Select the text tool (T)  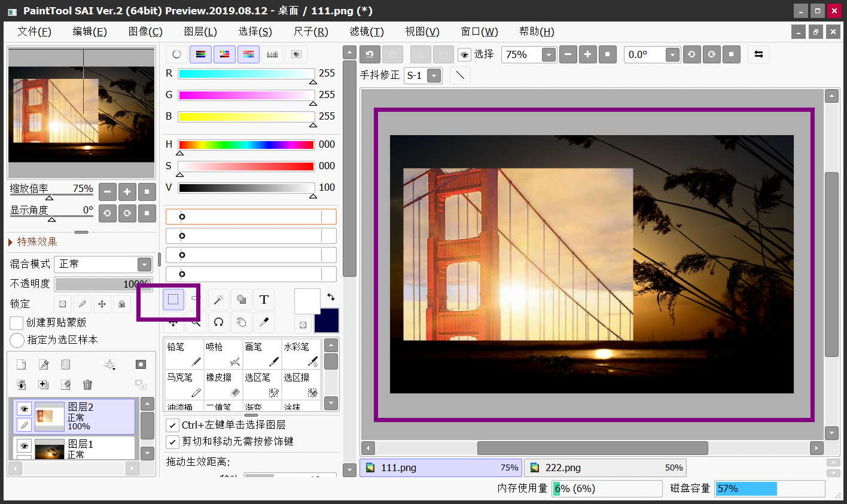coord(264,299)
